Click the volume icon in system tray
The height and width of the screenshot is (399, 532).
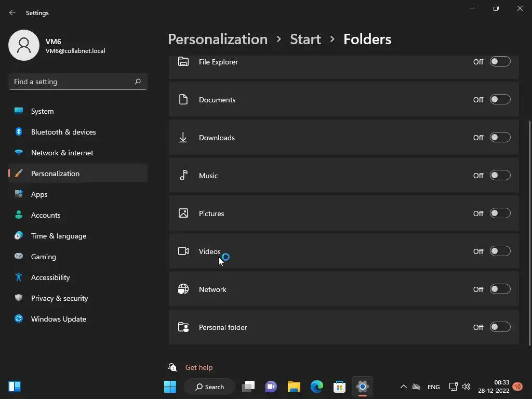pyautogui.click(x=466, y=387)
